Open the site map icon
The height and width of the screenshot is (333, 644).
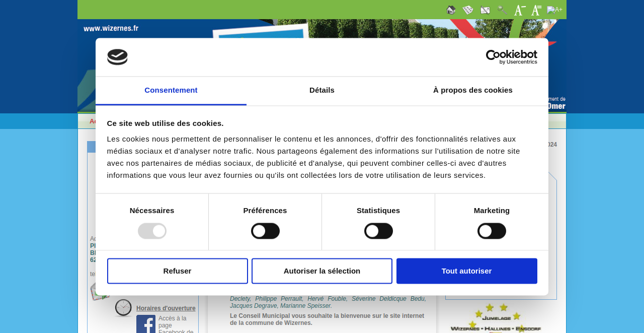(468, 10)
